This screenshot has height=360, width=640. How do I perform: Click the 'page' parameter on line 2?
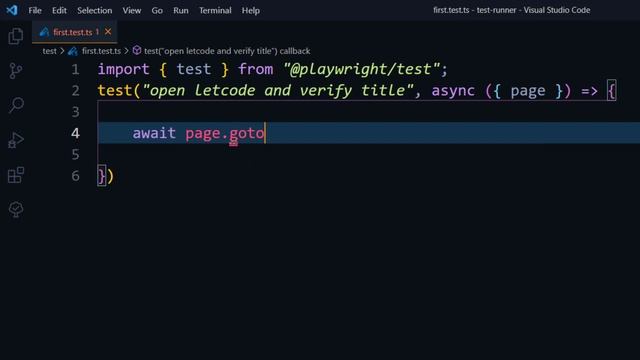[528, 91]
